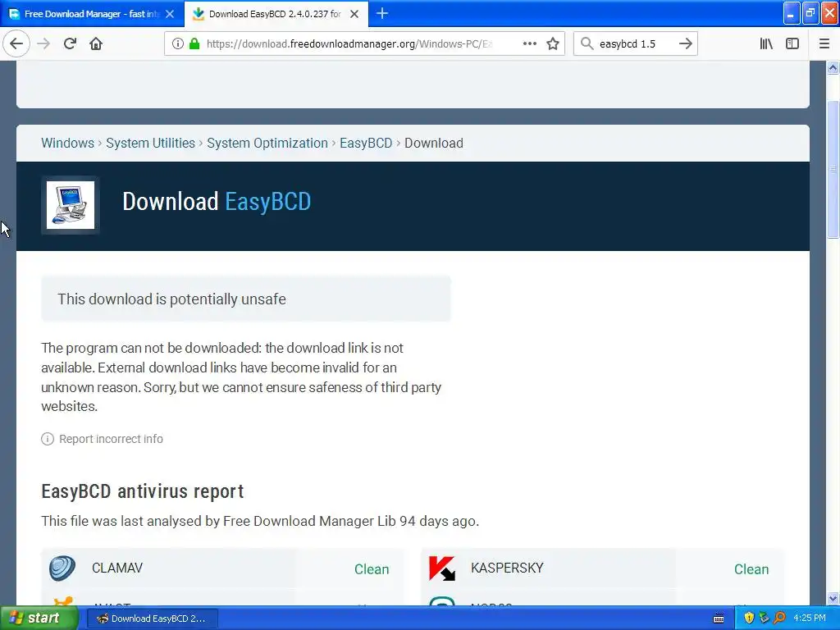The width and height of the screenshot is (840, 630).
Task: Open the Windows Start menu
Action: click(39, 619)
